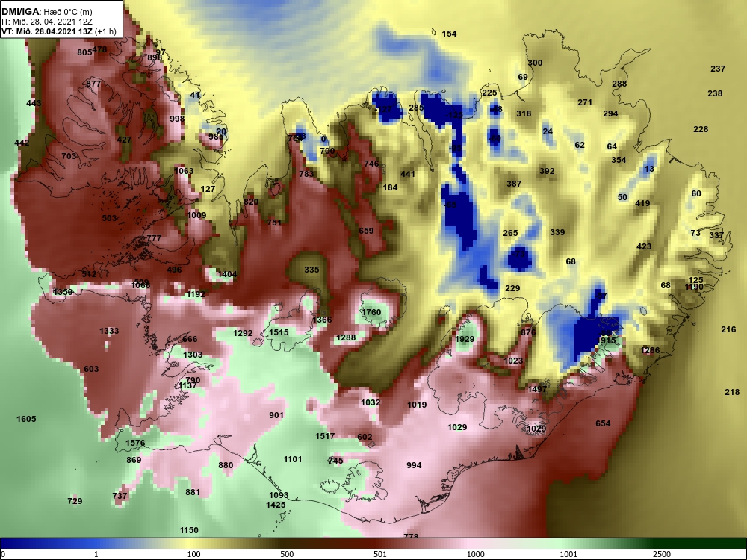Click the glacier value '1760'

tap(371, 312)
